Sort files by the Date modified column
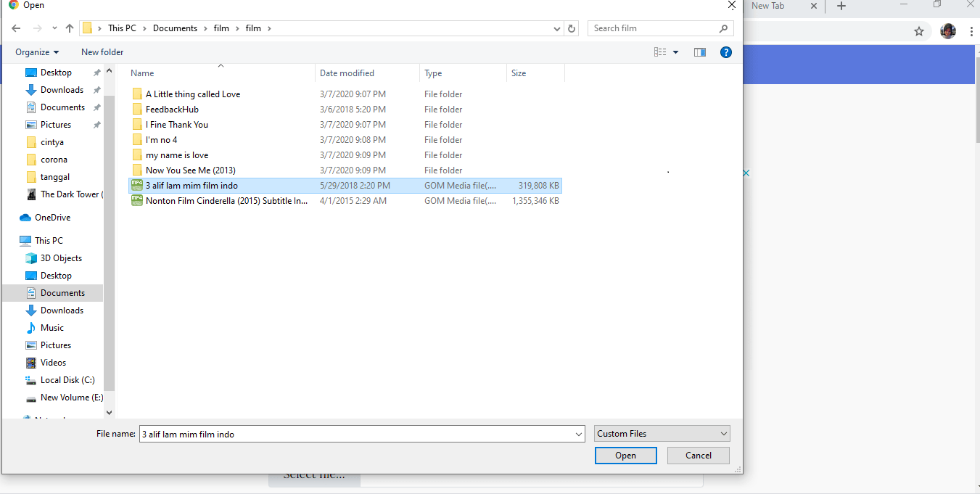980x494 pixels. (347, 73)
